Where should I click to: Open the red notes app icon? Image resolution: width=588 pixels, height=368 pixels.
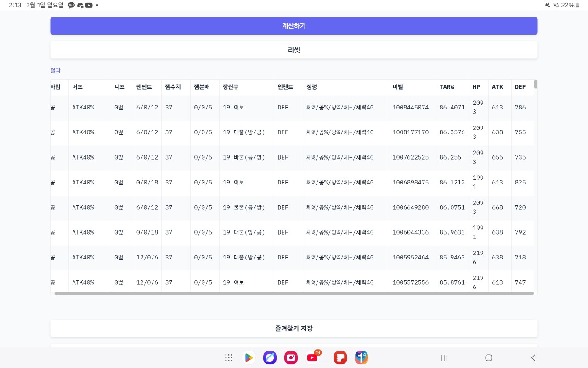pos(340,357)
